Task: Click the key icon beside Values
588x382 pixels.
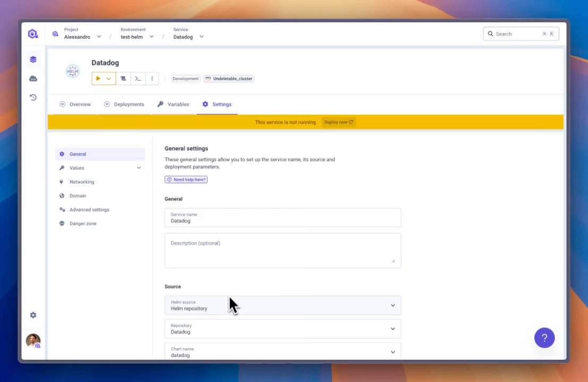Action: pyautogui.click(x=62, y=168)
